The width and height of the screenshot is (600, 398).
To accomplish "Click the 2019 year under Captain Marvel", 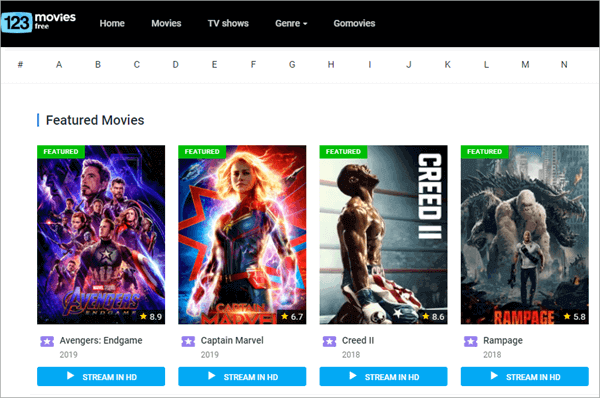I will coord(210,355).
